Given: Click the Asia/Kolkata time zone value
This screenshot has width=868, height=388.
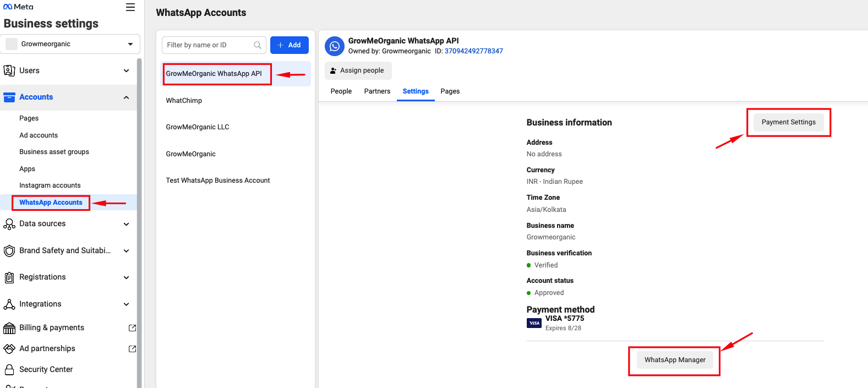Looking at the screenshot, I should point(547,210).
